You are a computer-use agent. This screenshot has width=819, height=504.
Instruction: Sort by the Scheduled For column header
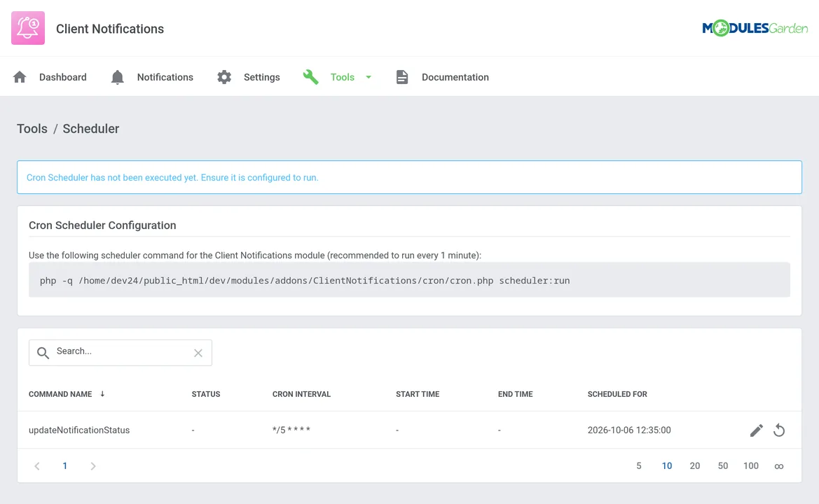(617, 394)
